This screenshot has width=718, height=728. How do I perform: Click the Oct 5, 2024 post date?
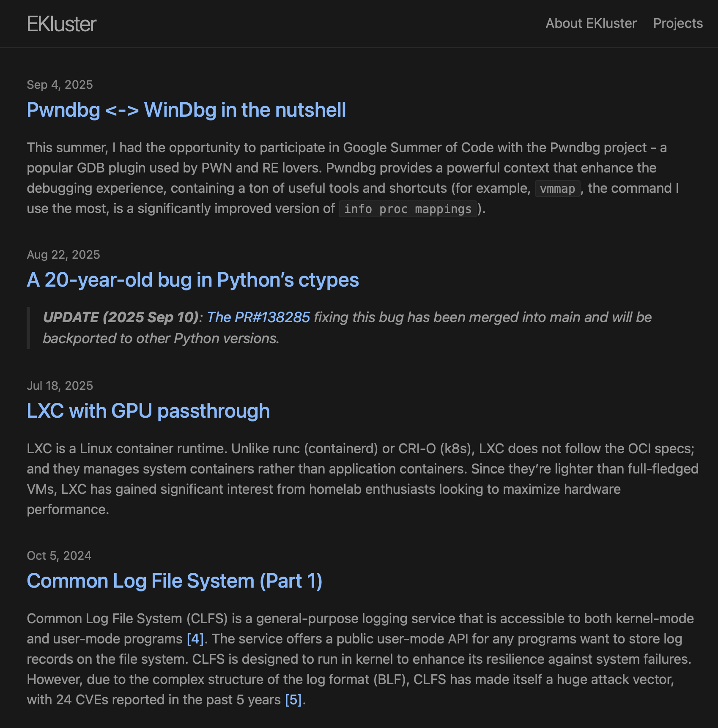pos(59,556)
